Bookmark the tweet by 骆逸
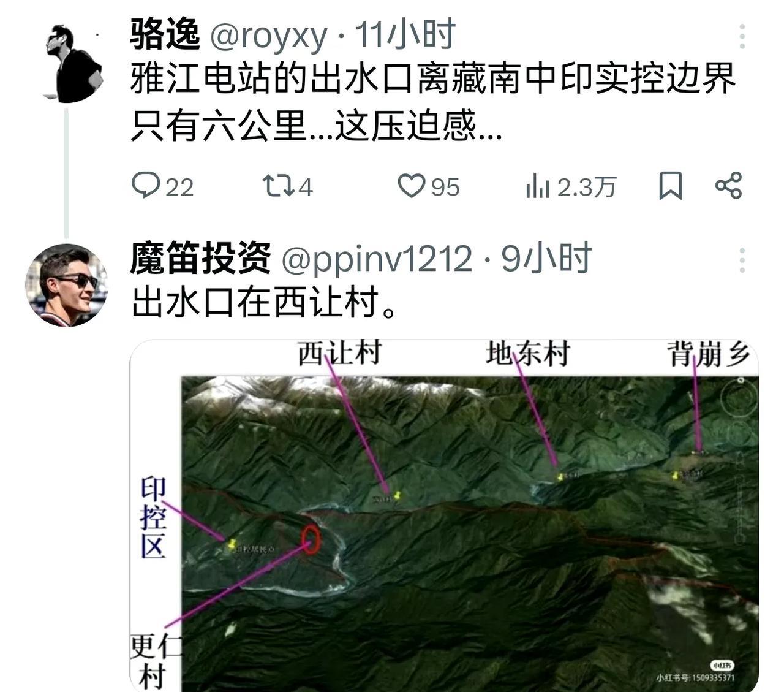784x692 pixels. [670, 186]
